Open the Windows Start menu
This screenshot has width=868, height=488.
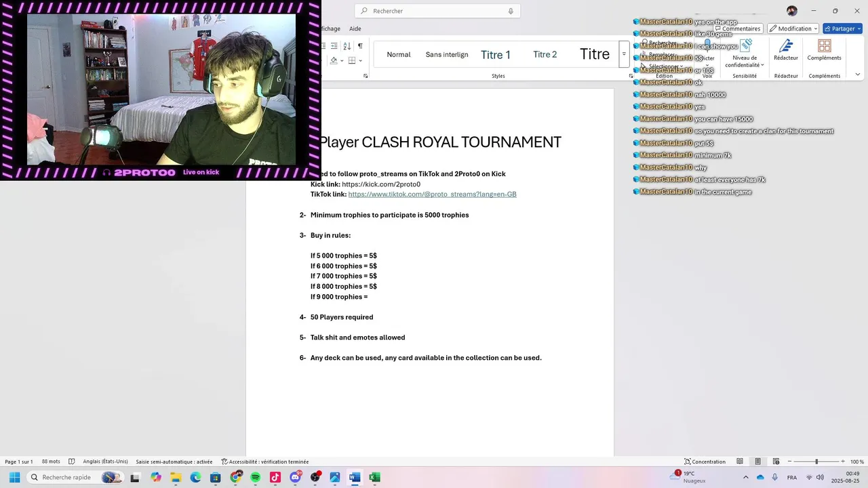pyautogui.click(x=14, y=477)
